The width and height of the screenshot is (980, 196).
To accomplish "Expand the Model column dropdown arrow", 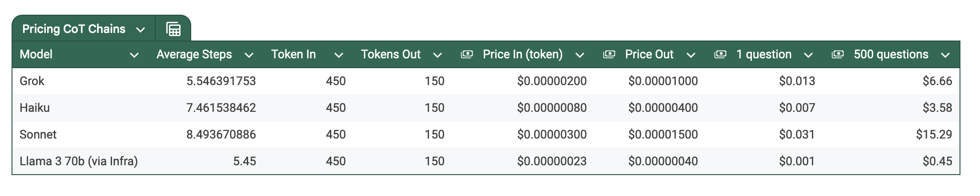I will 134,55.
